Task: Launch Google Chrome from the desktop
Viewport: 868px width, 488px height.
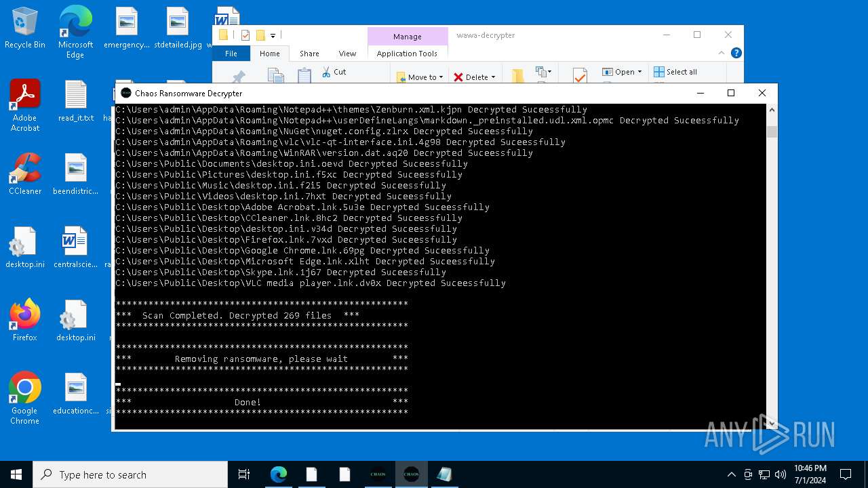Action: pyautogui.click(x=25, y=399)
